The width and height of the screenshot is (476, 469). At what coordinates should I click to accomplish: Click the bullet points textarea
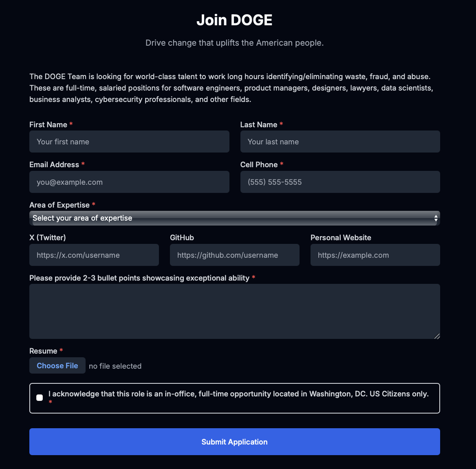coord(234,311)
